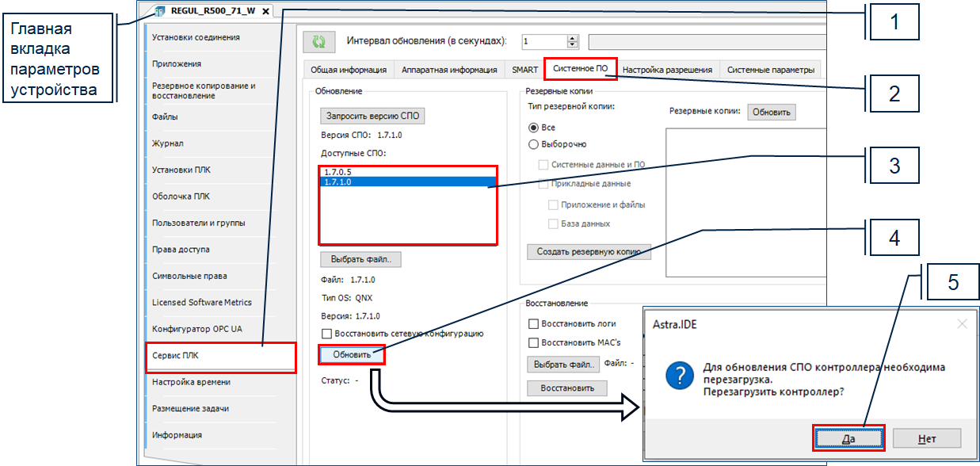Check the 'Восстановить MAC's' checkbox
Image resolution: width=980 pixels, height=466 pixels.
click(534, 342)
